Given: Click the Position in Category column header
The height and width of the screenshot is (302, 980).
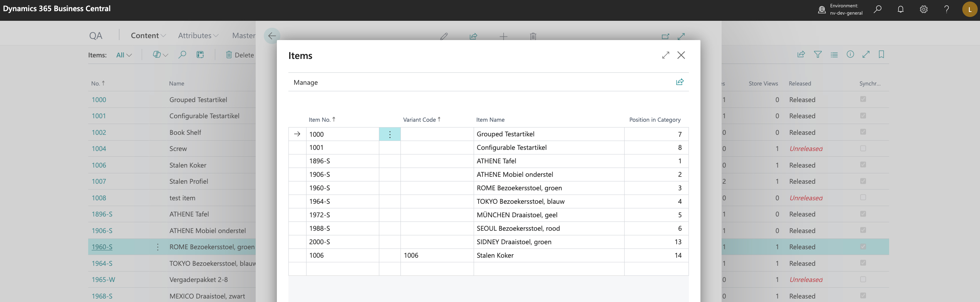Looking at the screenshot, I should (655, 120).
